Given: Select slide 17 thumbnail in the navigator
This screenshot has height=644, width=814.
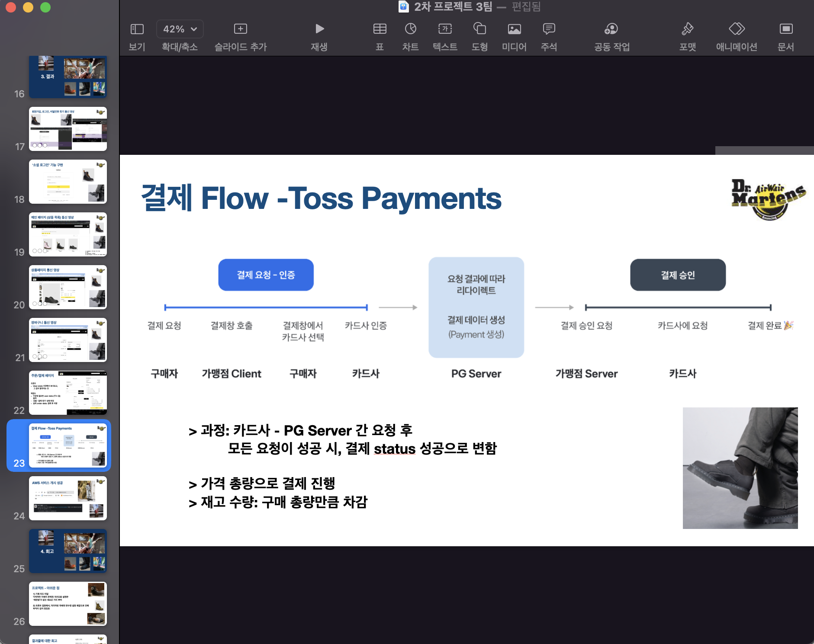Looking at the screenshot, I should pos(68,129).
